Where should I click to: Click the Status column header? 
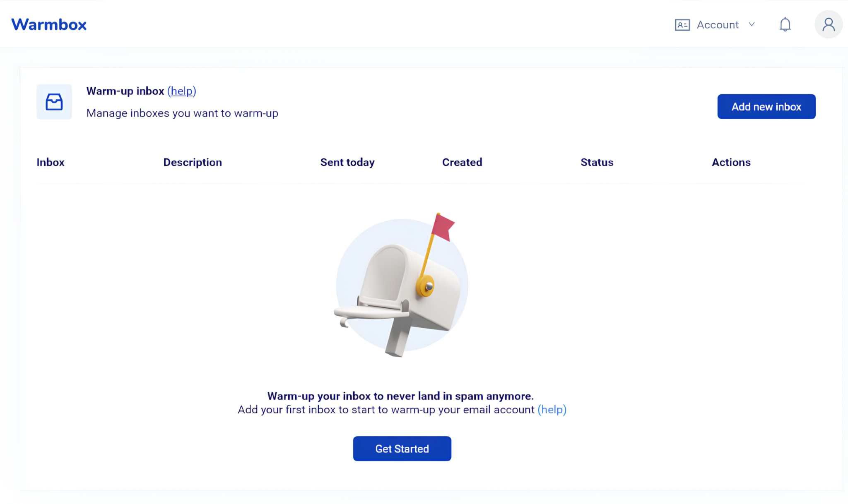coord(597,162)
